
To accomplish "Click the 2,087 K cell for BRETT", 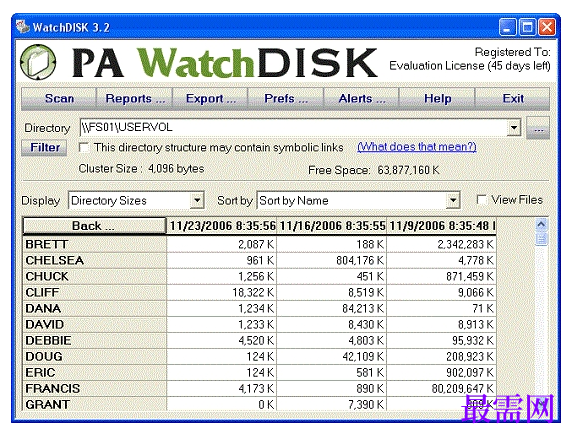I will 221,244.
